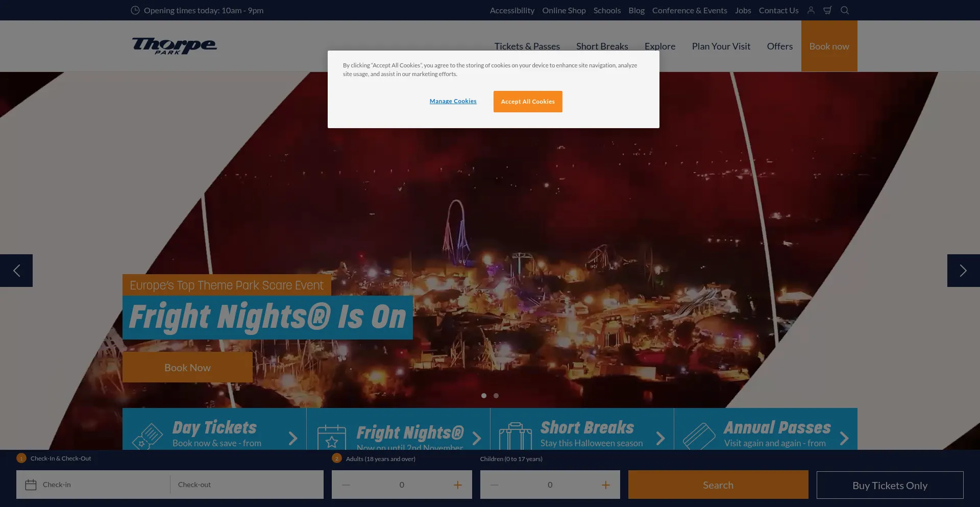Open the Blog link
Screen dimensions: 980x507
click(x=636, y=10)
